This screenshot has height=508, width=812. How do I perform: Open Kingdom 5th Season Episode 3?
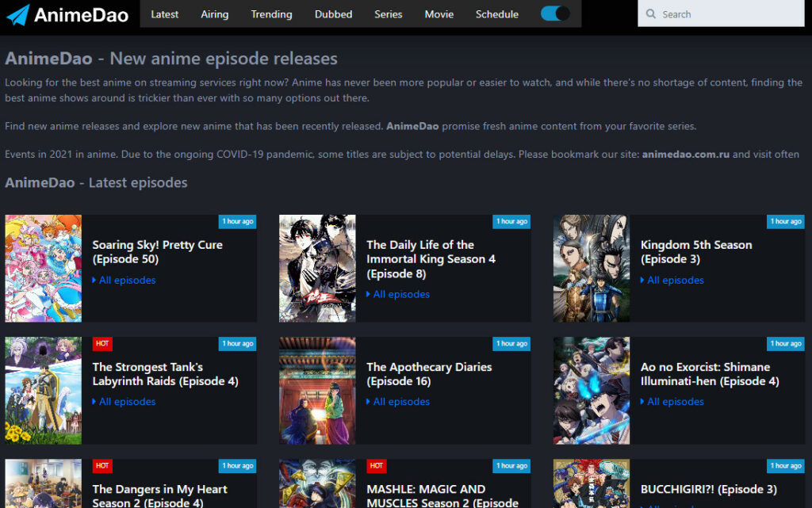pos(696,252)
